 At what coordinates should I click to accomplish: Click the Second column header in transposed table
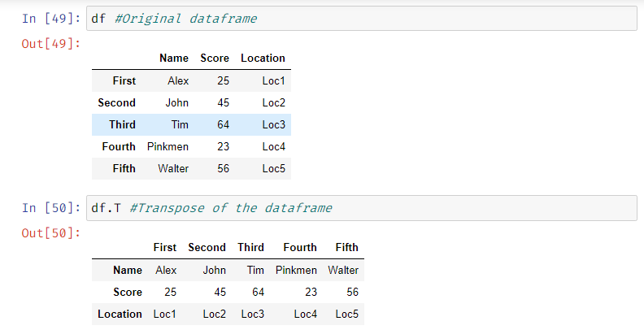[207, 247]
